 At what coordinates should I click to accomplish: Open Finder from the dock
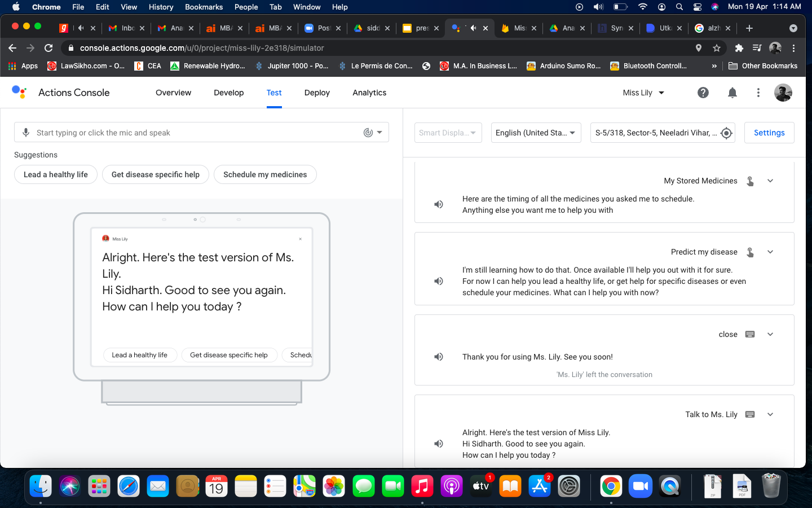point(41,486)
